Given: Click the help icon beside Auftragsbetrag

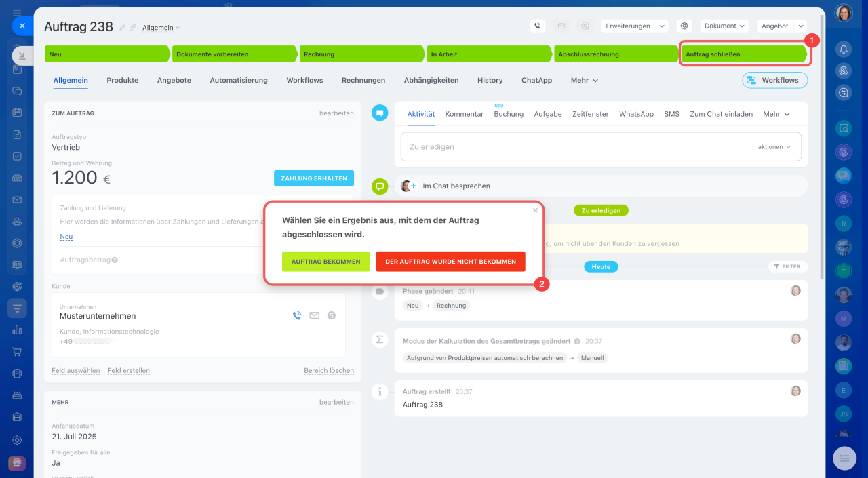Looking at the screenshot, I should [115, 260].
